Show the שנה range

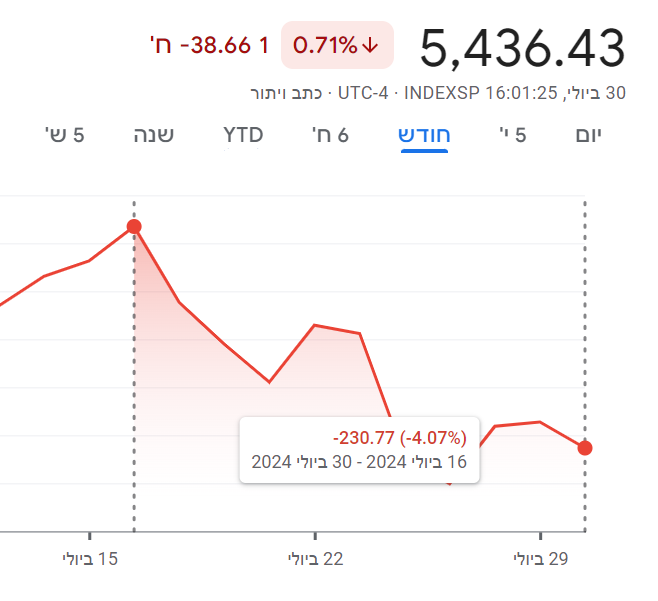click(x=153, y=135)
